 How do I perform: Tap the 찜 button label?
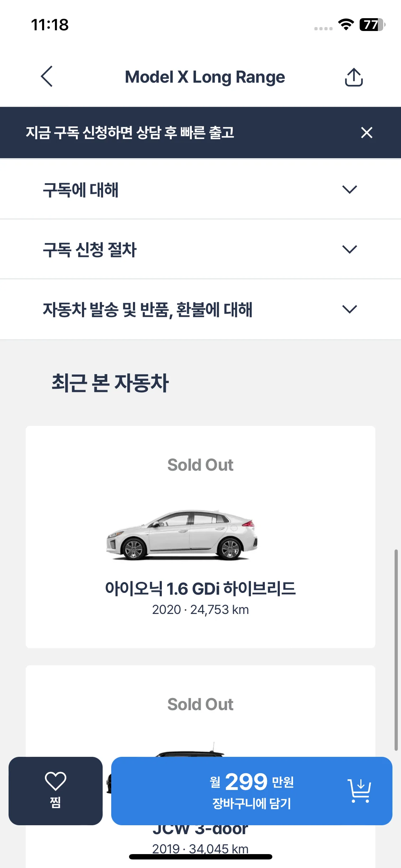point(56,802)
